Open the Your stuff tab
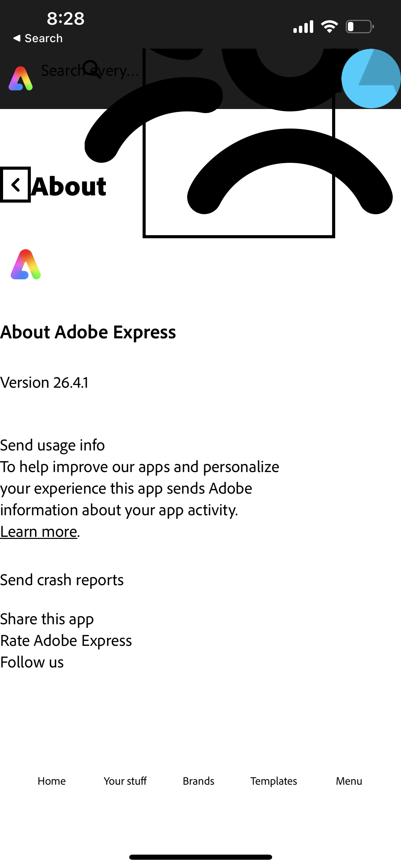This screenshot has width=401, height=868. 125,781
